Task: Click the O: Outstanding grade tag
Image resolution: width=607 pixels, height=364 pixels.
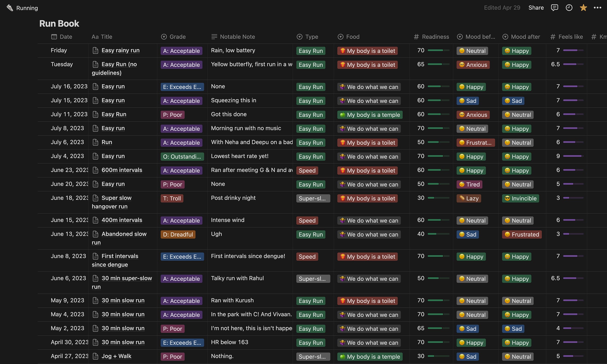Action: pos(182,157)
